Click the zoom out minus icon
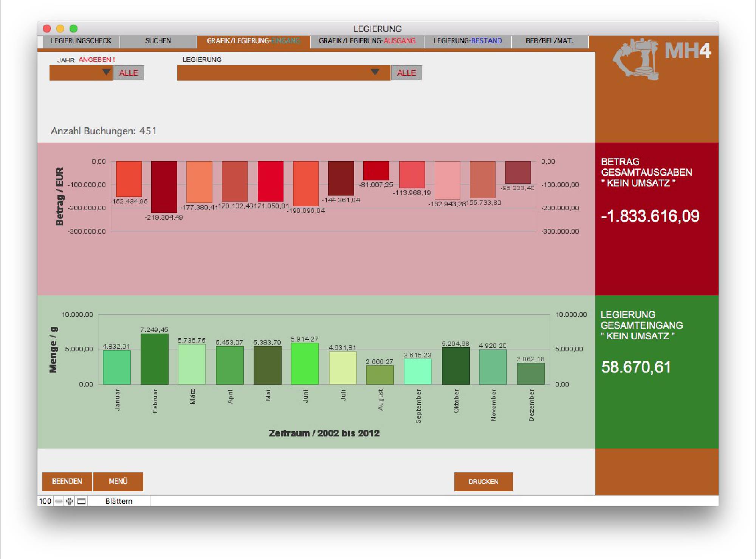 tap(59, 501)
